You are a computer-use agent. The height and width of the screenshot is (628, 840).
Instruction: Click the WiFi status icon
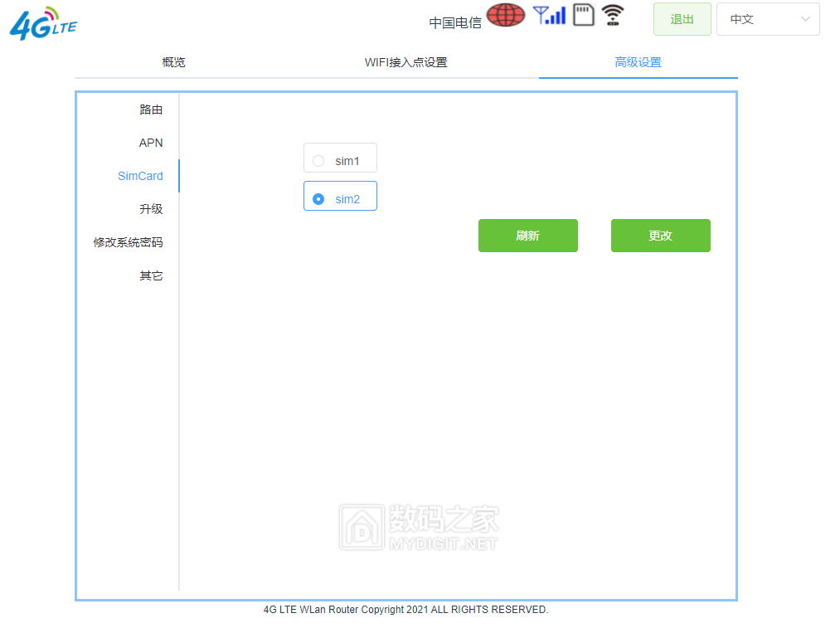[x=613, y=15]
